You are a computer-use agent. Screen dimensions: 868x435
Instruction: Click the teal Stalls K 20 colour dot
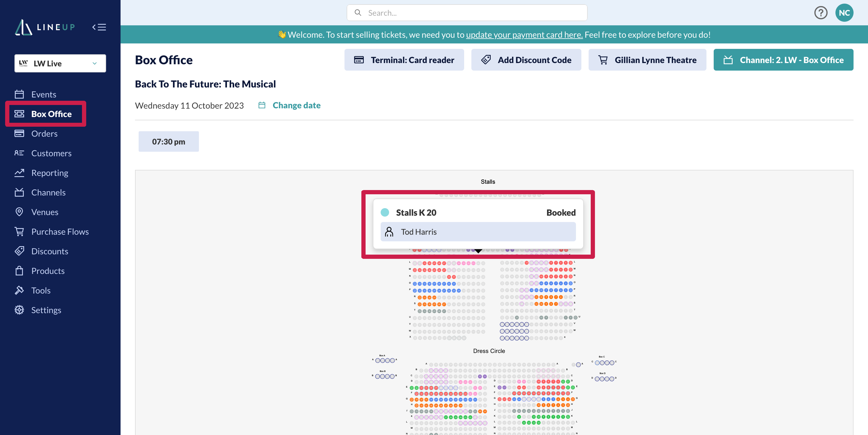pos(385,212)
